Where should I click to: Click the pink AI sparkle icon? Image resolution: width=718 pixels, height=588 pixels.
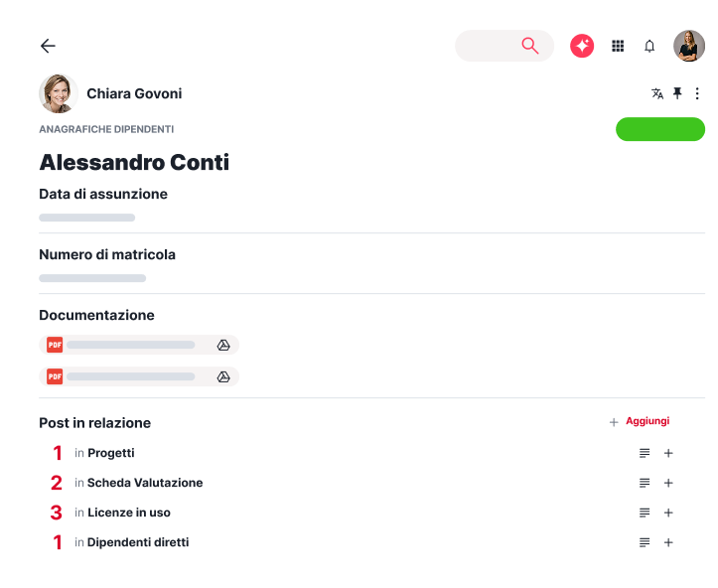582,46
